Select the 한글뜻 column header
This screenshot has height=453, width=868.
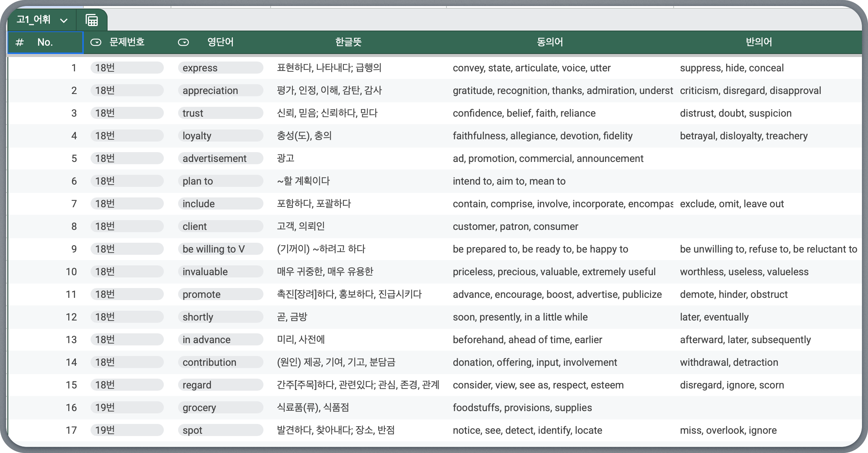tap(348, 42)
